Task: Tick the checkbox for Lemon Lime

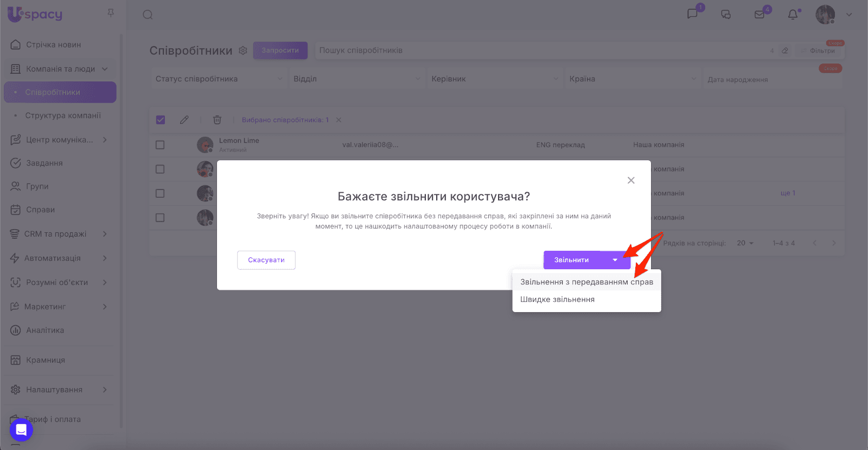Action: [x=160, y=145]
